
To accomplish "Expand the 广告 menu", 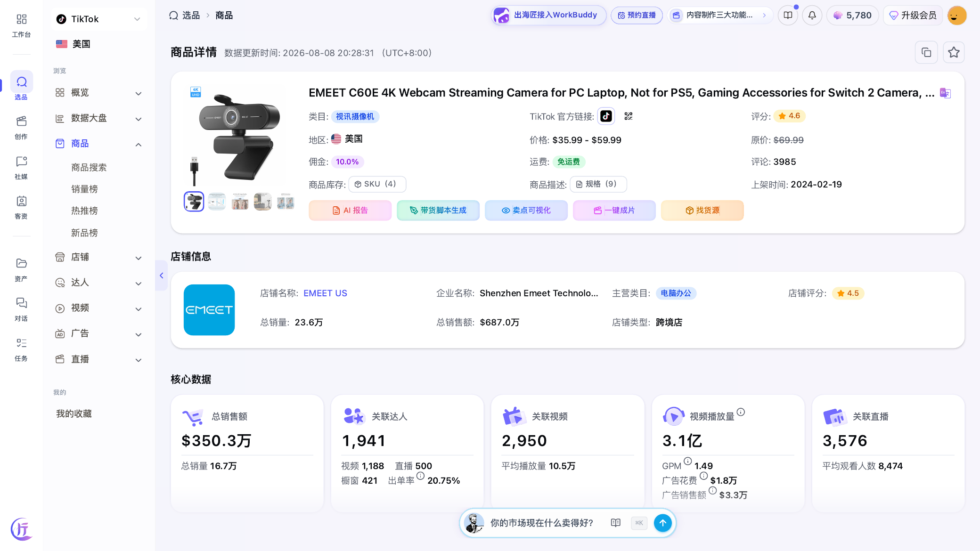I will (x=99, y=333).
